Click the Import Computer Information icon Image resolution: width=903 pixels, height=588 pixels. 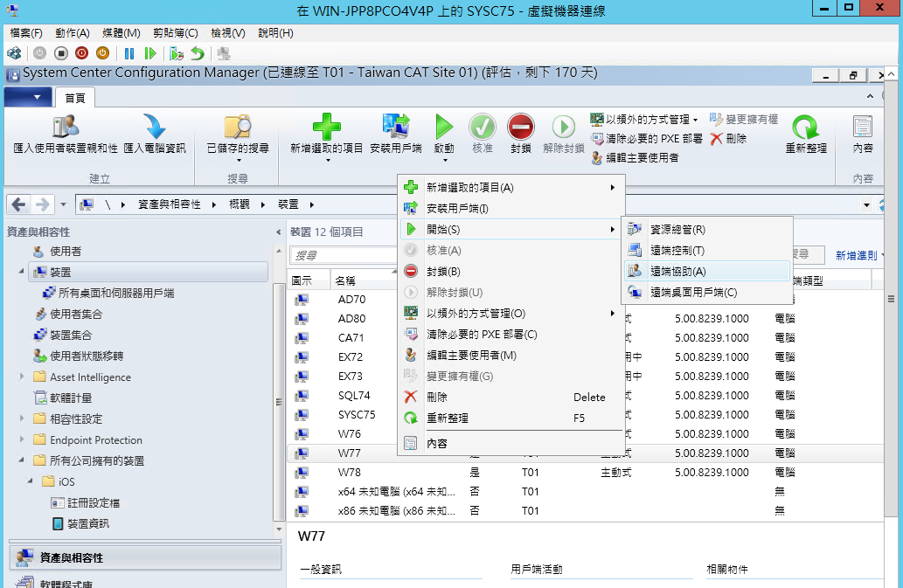coord(155,126)
